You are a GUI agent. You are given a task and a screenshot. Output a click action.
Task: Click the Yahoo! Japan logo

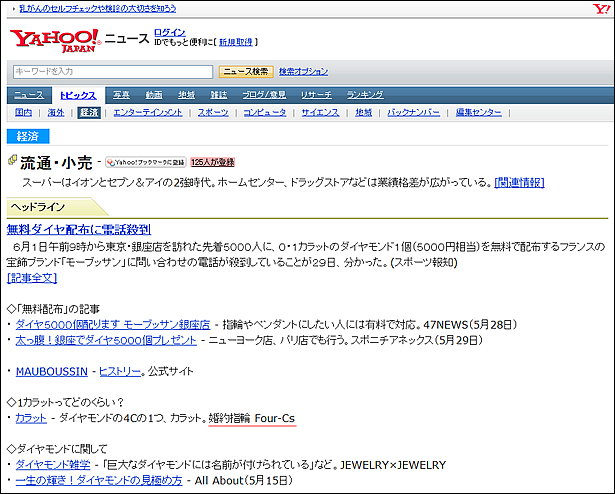tap(55, 40)
